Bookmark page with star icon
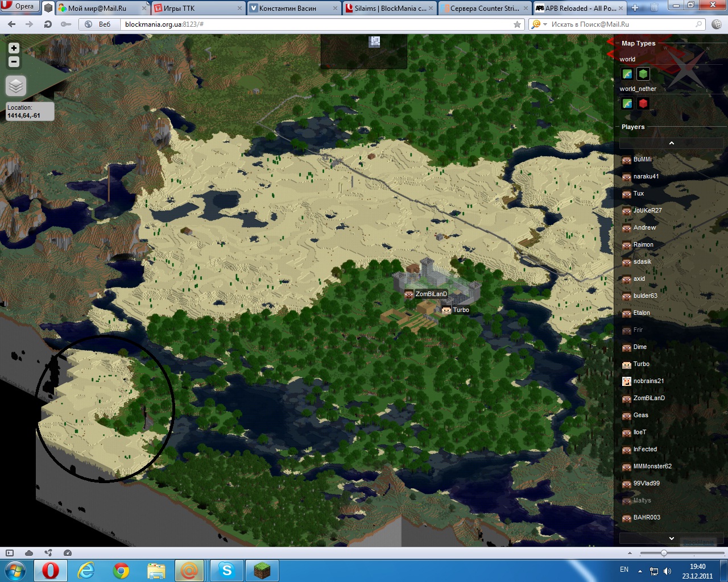 517,24
